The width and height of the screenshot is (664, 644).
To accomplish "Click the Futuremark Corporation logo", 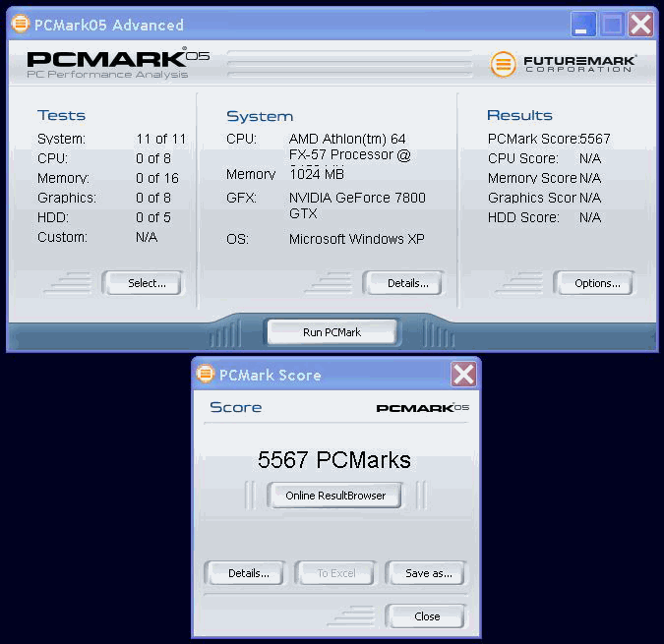I will (x=563, y=64).
